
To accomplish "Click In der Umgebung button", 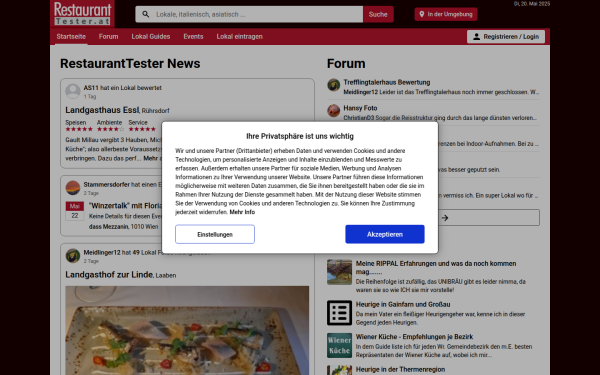I will coord(446,14).
